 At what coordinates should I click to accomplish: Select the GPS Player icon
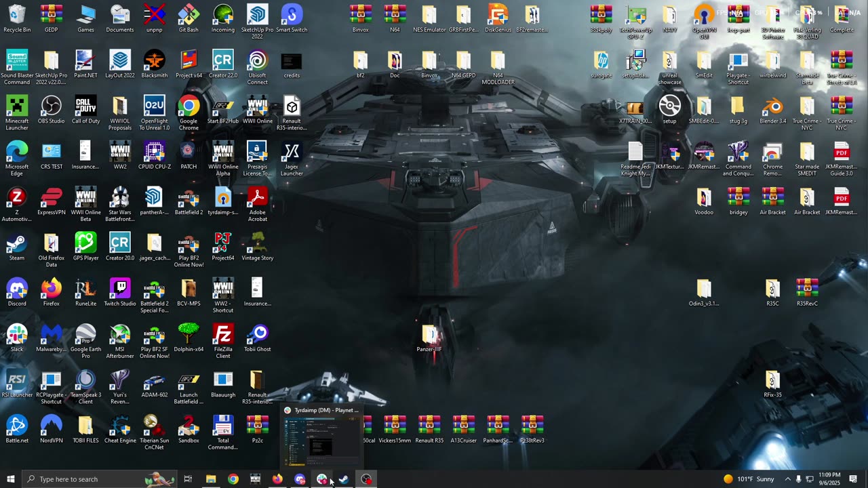point(85,246)
